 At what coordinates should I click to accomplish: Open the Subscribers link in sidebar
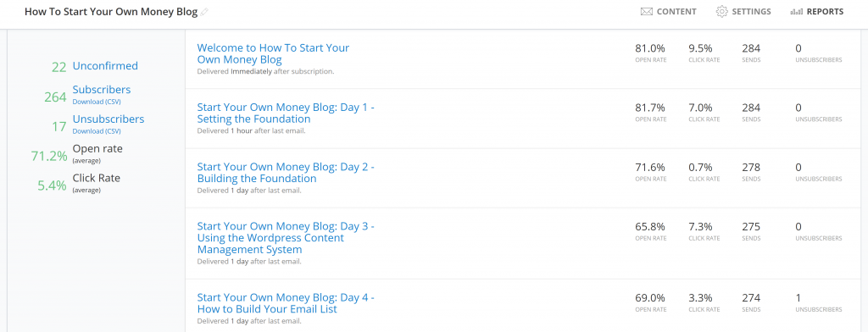click(x=102, y=90)
